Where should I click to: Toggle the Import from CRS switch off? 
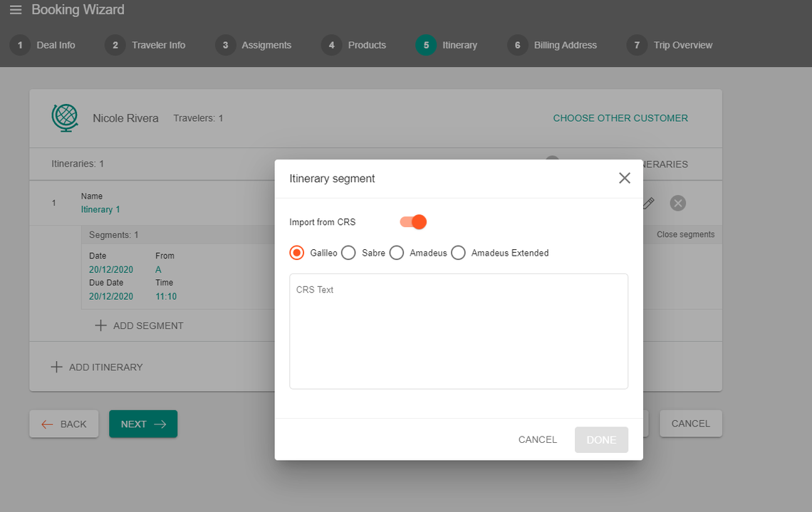click(413, 222)
